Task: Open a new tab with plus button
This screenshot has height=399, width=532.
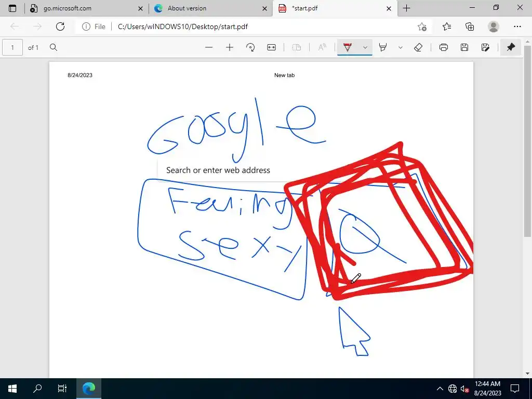Action: [x=406, y=8]
